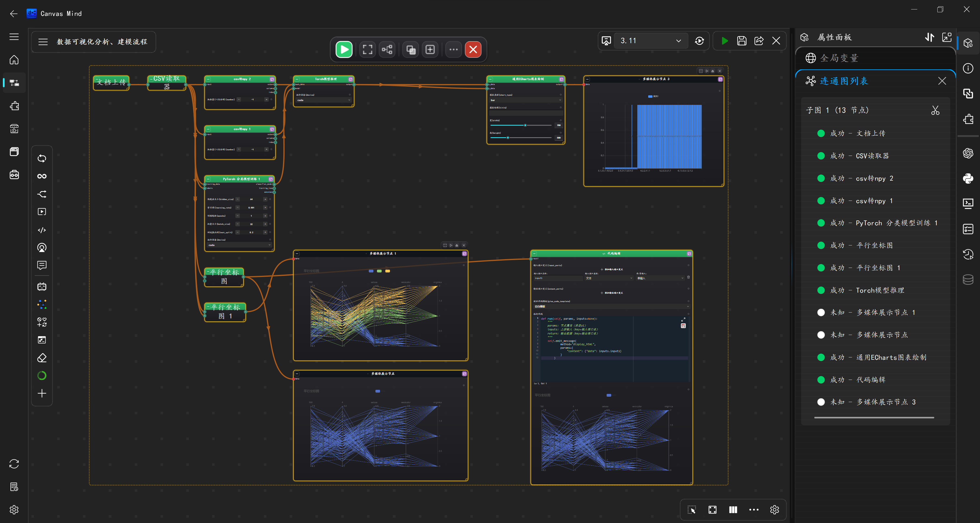The height and width of the screenshot is (523, 980).
Task: Click the input1 port name field in 代码编辑
Action: 558,278
